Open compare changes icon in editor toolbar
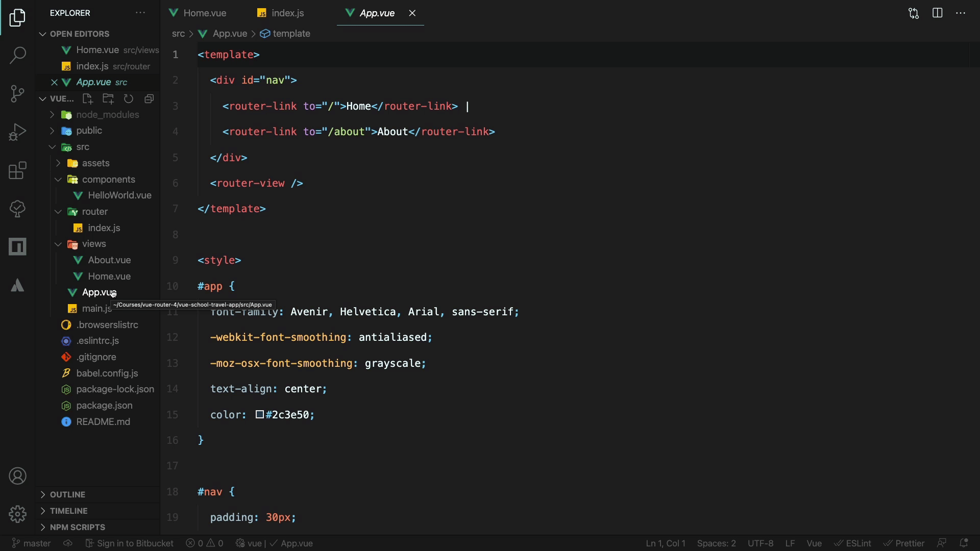 tap(914, 13)
